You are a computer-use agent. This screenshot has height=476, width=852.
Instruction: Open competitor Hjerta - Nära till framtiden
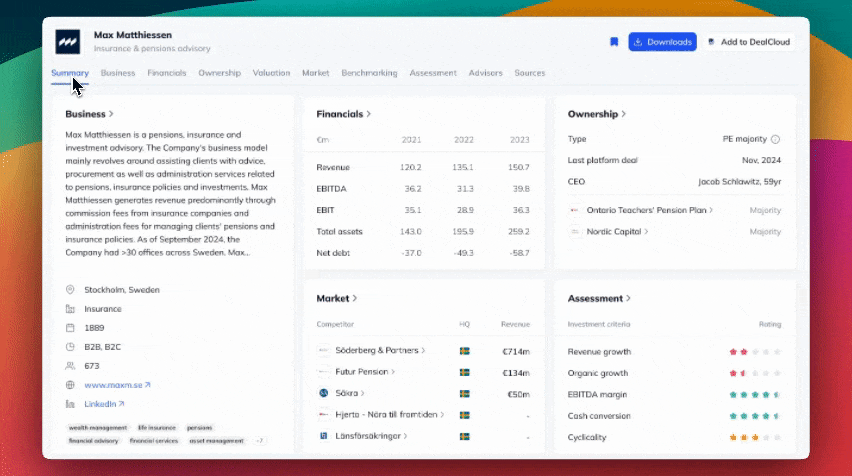[x=390, y=415]
